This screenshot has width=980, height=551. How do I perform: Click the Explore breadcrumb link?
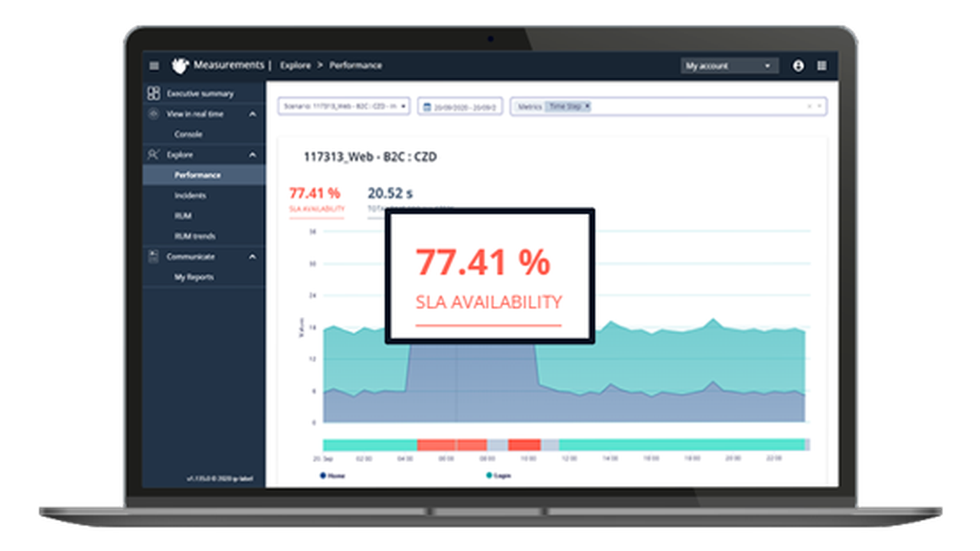296,66
